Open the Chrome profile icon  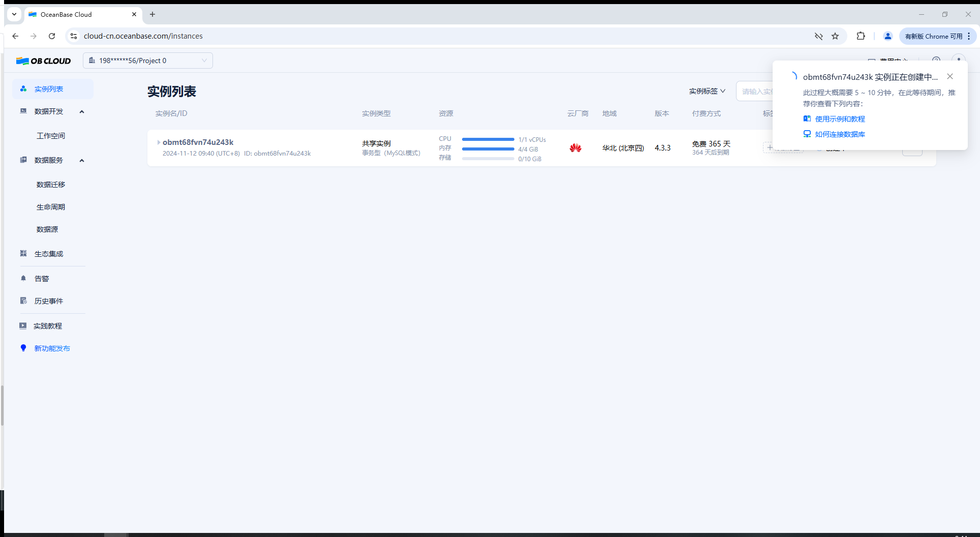[888, 36]
